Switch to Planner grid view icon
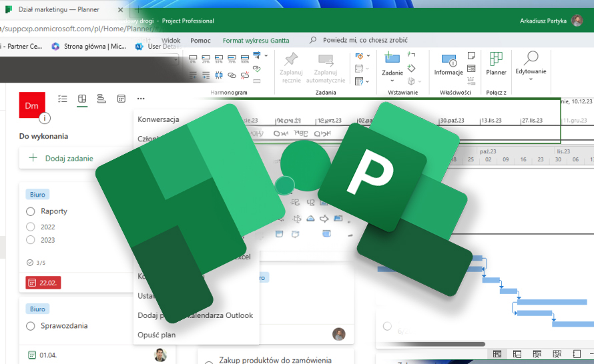This screenshot has height=364, width=594. click(63, 99)
